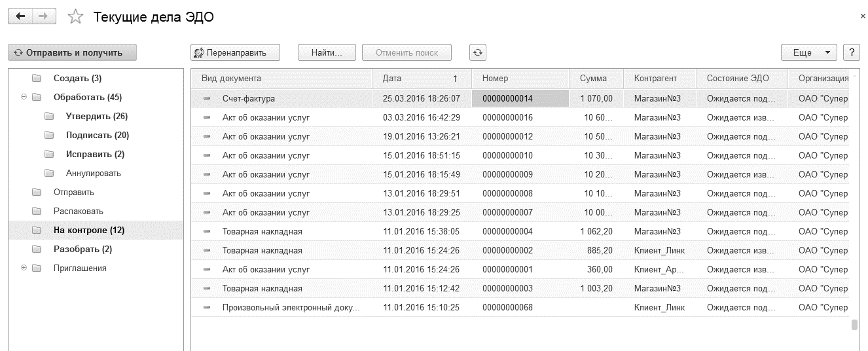This screenshot has width=868, height=351.
Task: Select the Утвердить (26) folder
Action: coord(96,117)
